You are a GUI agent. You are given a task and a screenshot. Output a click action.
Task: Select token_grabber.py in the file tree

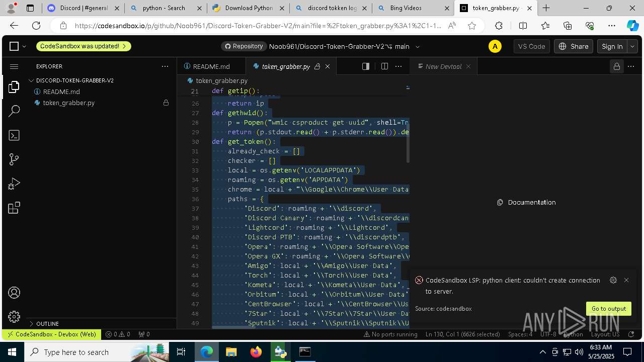tap(68, 103)
